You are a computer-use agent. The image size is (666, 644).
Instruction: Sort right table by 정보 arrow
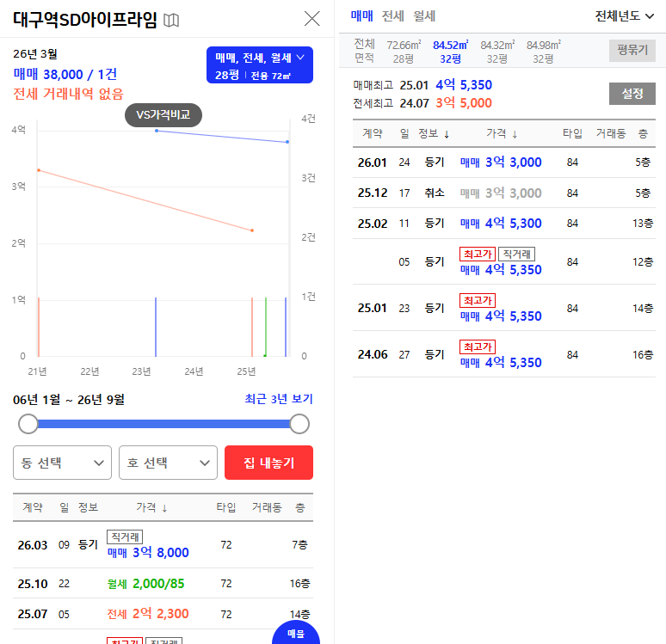447,135
